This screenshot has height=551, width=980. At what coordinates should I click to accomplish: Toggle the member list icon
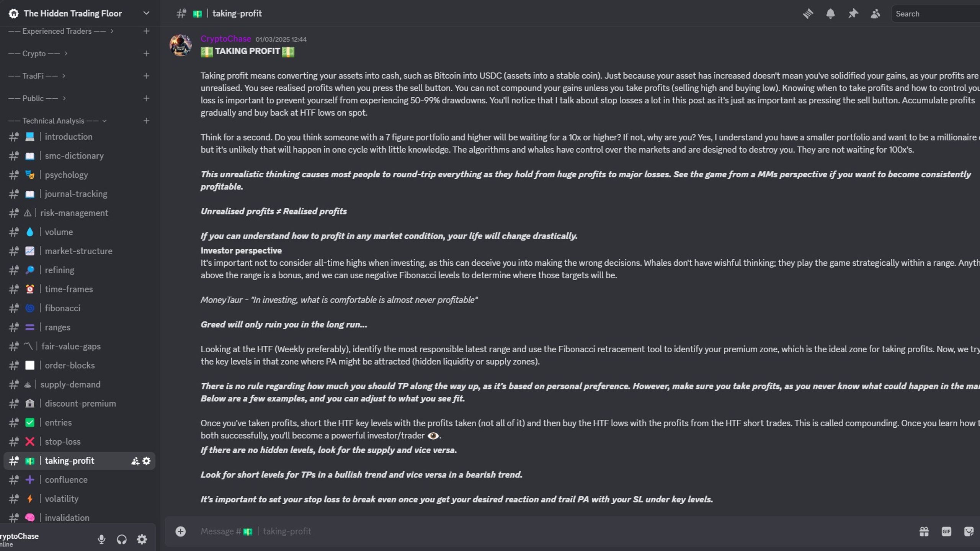tap(875, 14)
